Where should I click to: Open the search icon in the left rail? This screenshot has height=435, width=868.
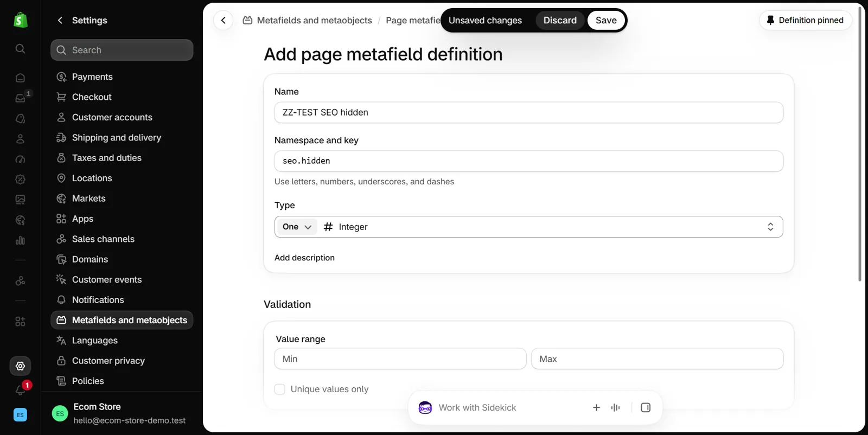coord(20,49)
